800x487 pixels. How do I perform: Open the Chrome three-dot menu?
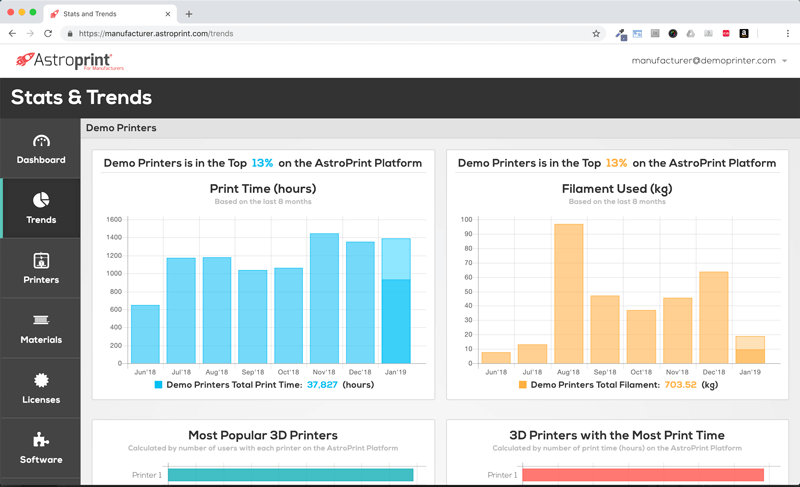[x=788, y=34]
